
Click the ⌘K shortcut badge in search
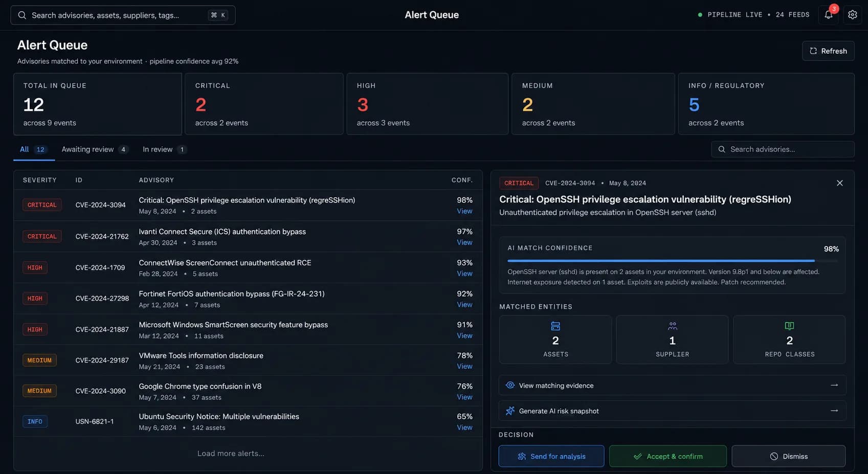coord(218,15)
